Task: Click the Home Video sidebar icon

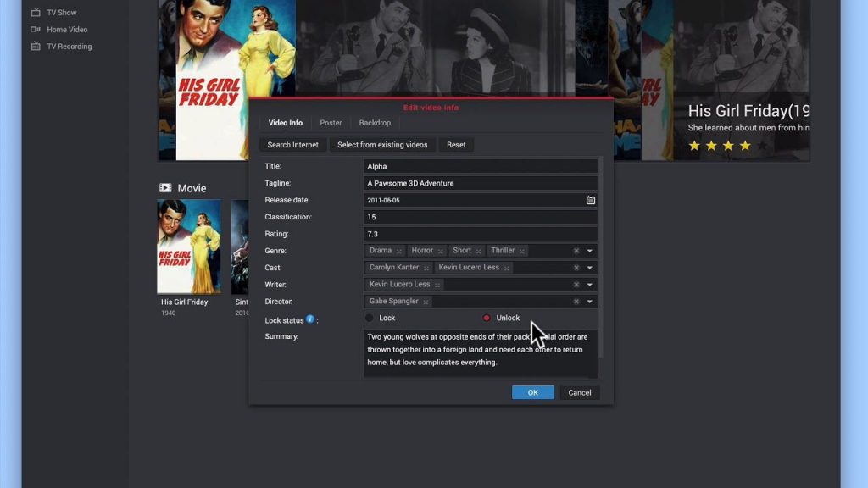Action: (36, 30)
